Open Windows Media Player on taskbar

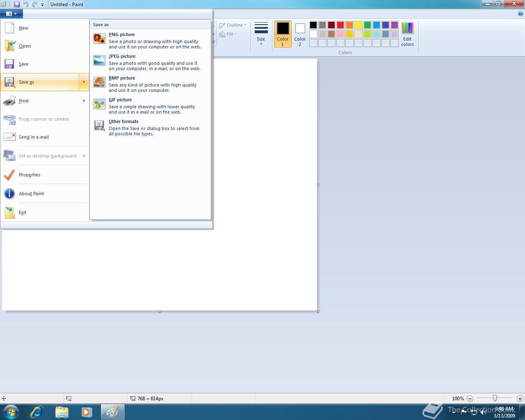(x=87, y=412)
